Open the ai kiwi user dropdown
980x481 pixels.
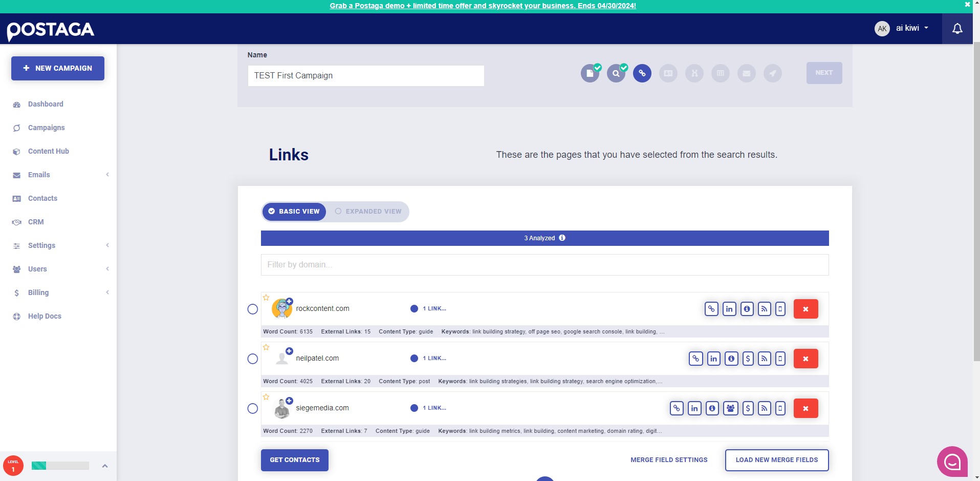coord(902,28)
